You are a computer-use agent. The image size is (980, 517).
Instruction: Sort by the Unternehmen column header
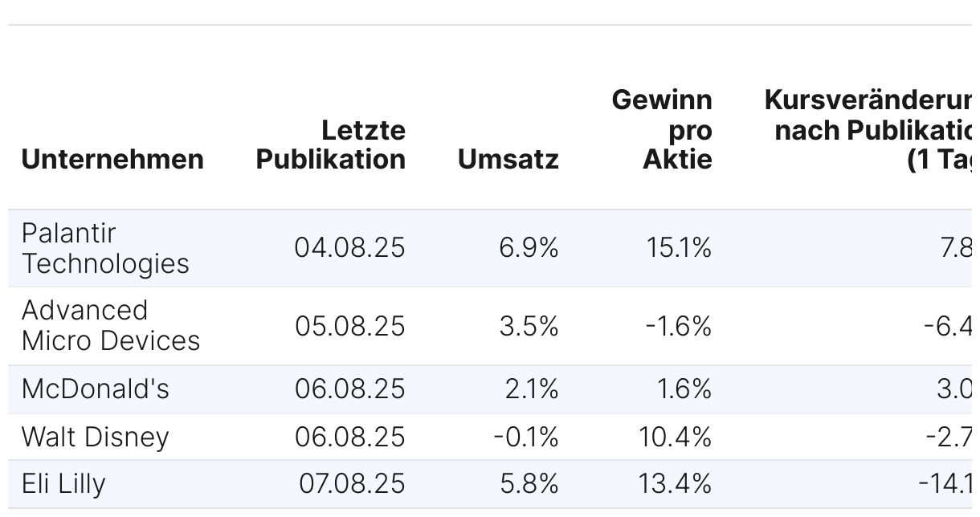(112, 159)
